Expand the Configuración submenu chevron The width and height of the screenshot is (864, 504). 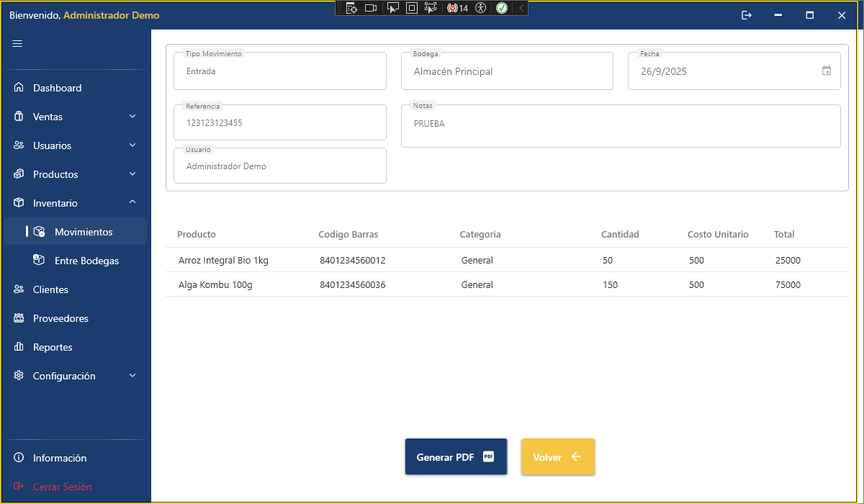[x=132, y=376]
